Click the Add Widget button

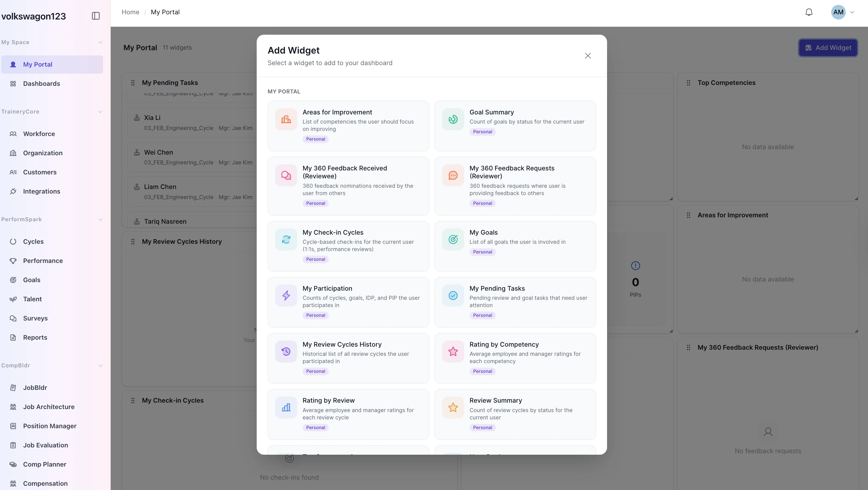click(828, 47)
